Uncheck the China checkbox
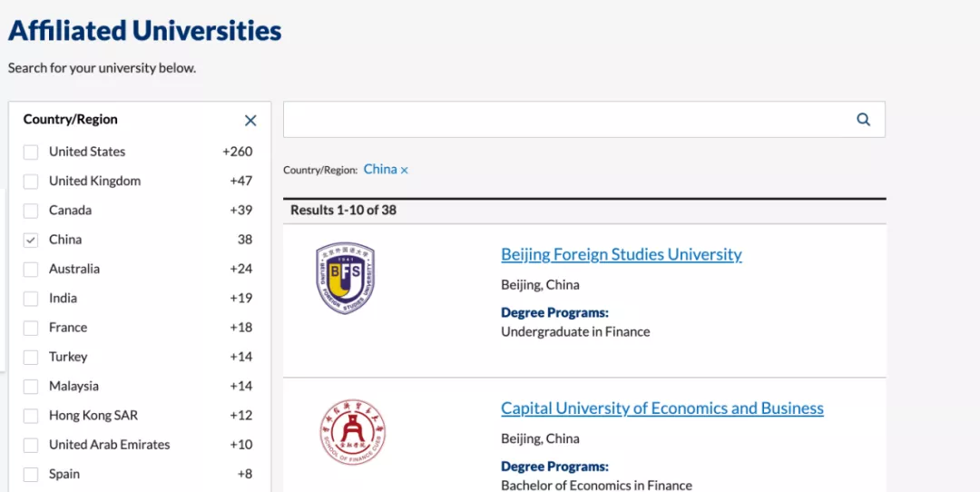 [31, 241]
